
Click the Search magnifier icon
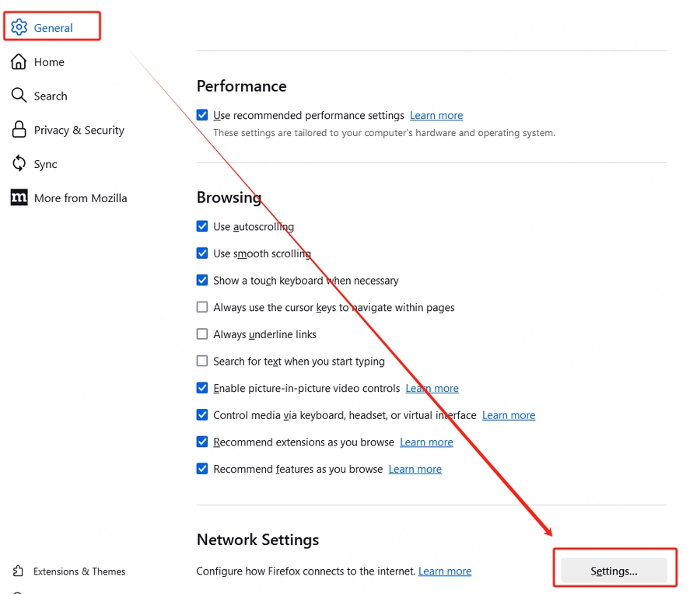pyautogui.click(x=19, y=96)
